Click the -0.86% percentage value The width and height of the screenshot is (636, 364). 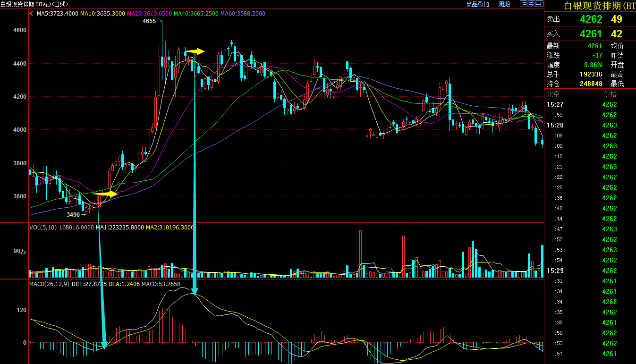(x=592, y=65)
